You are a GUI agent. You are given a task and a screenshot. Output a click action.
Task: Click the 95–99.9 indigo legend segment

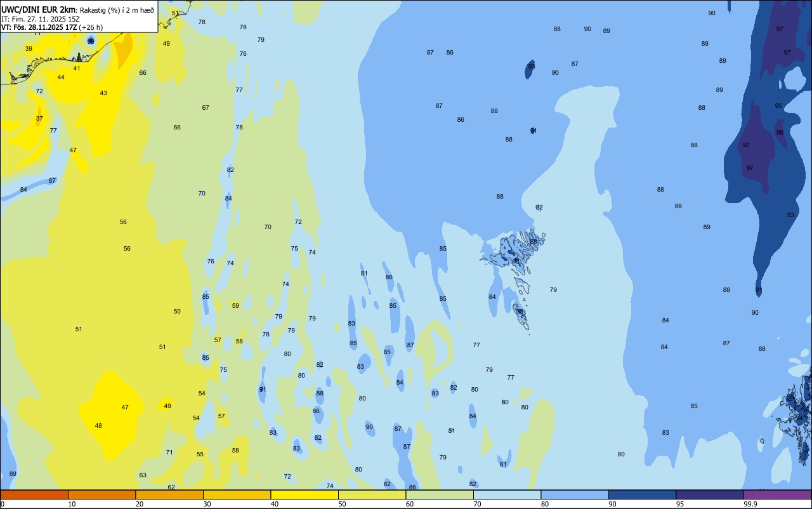pos(710,494)
